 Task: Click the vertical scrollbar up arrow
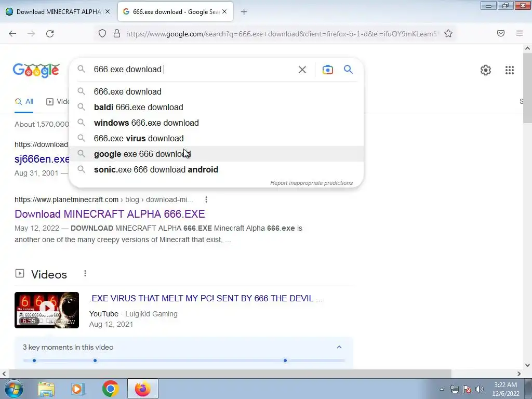528,48
